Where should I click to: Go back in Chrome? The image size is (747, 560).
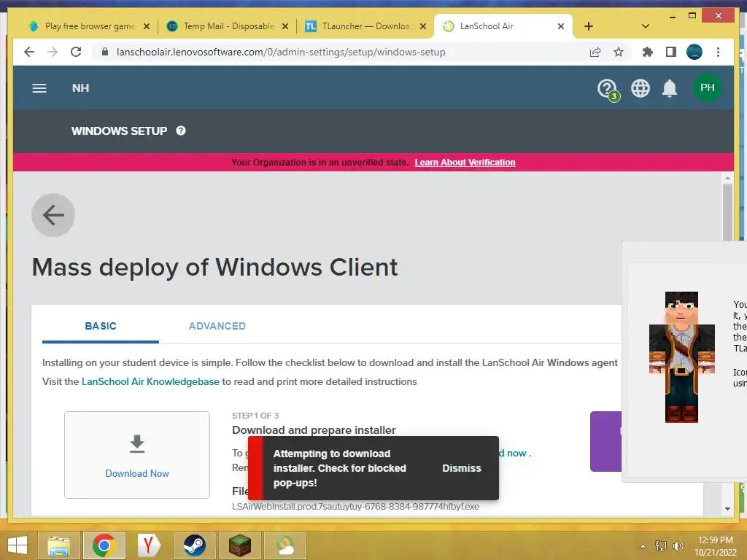pos(29,52)
